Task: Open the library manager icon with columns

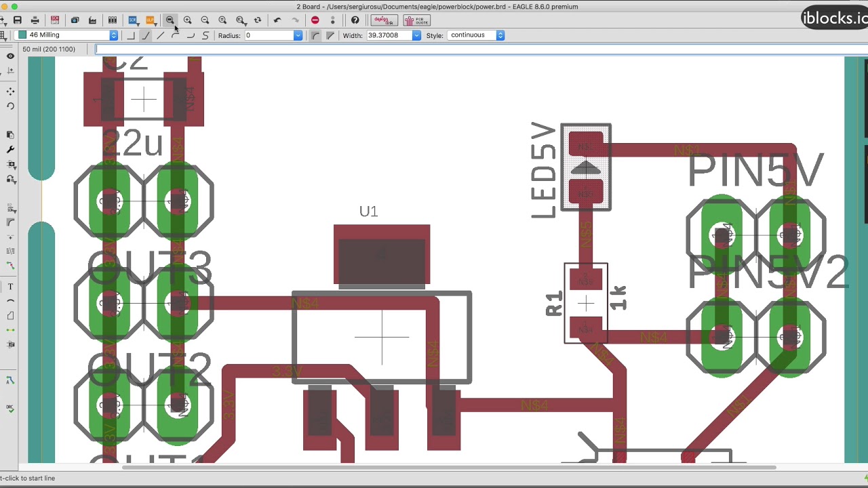Action: pos(113,20)
